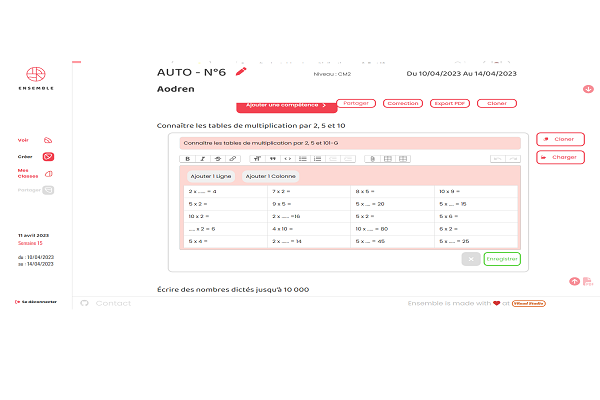This screenshot has height=400, width=600.
Task: Click the red up-arrow circle icon
Action: (574, 281)
